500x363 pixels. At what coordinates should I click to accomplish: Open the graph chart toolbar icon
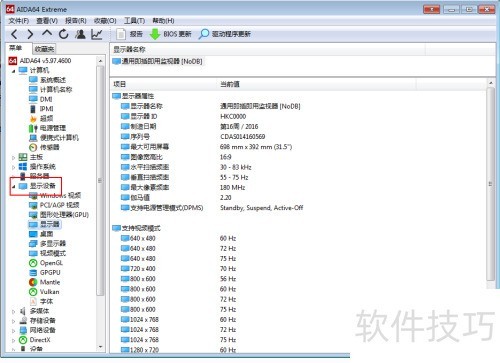[x=97, y=34]
